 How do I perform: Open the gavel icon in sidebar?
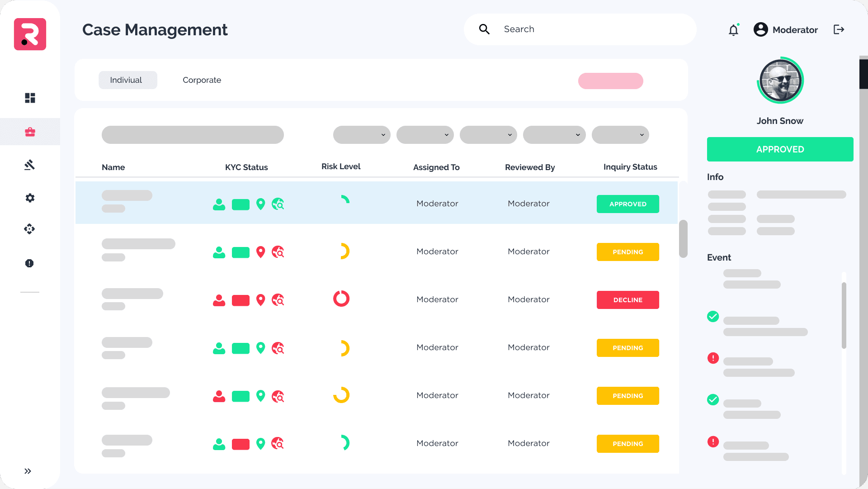point(30,165)
